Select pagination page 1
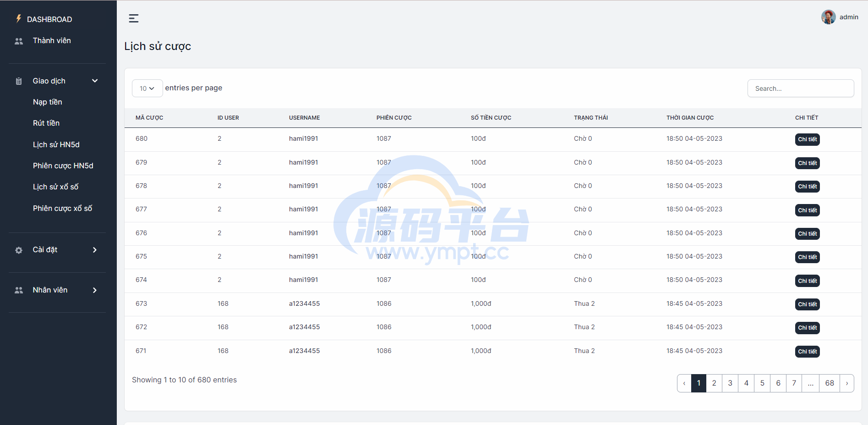Viewport: 868px width, 425px height. coord(699,383)
